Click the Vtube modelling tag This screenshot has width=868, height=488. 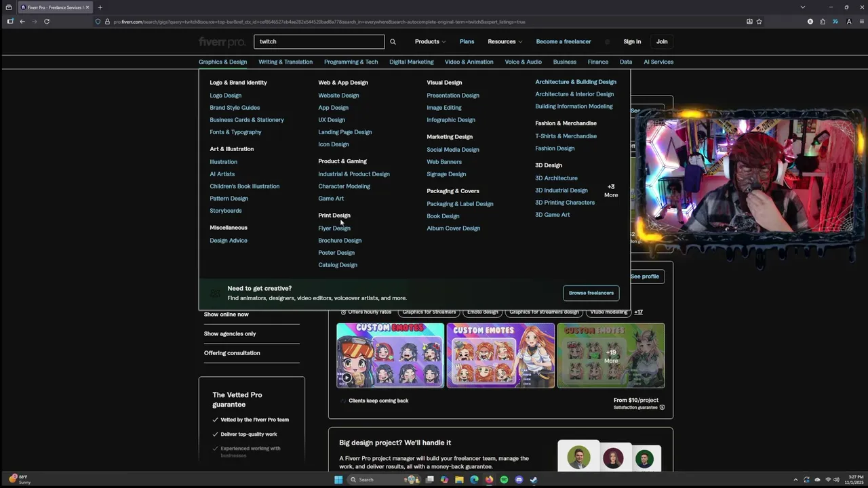tap(608, 312)
